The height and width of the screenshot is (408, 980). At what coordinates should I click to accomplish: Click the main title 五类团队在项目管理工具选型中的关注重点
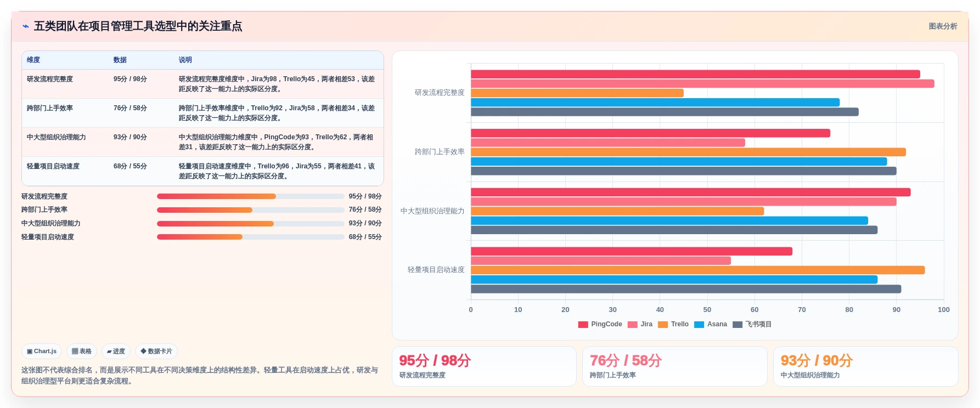[138, 26]
